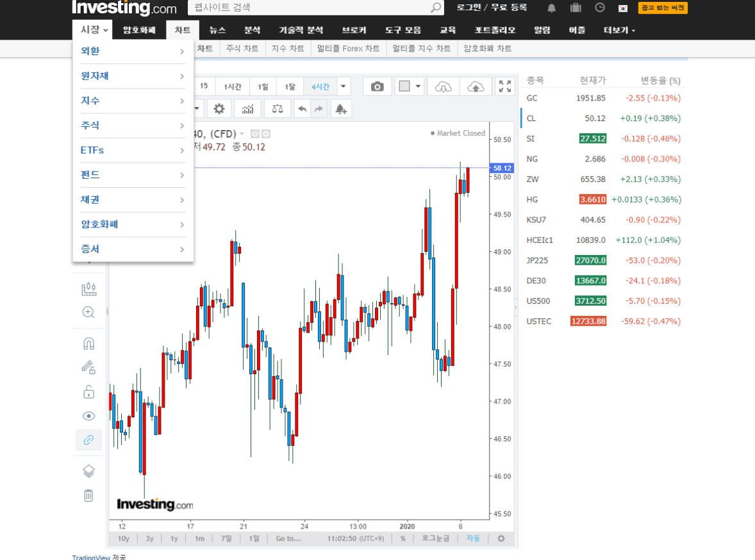The image size is (755, 560).
Task: Click the 50.12 price label marker
Action: pos(501,168)
